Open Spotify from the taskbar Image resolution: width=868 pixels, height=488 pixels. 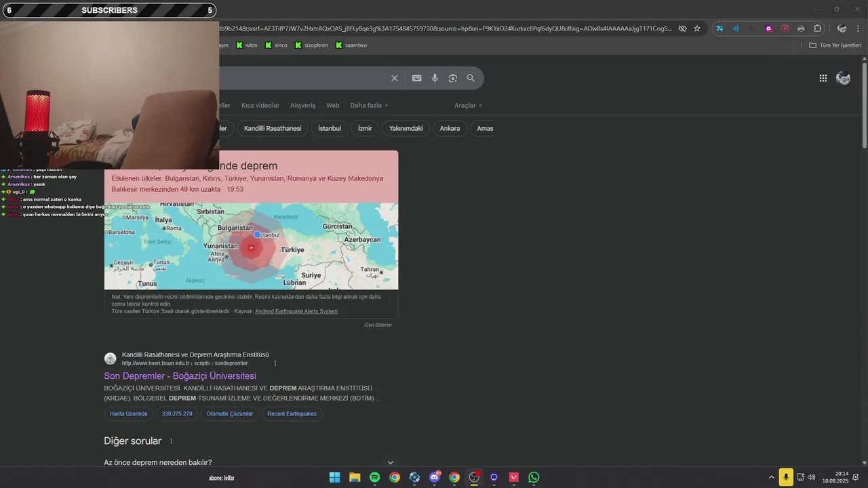click(375, 477)
